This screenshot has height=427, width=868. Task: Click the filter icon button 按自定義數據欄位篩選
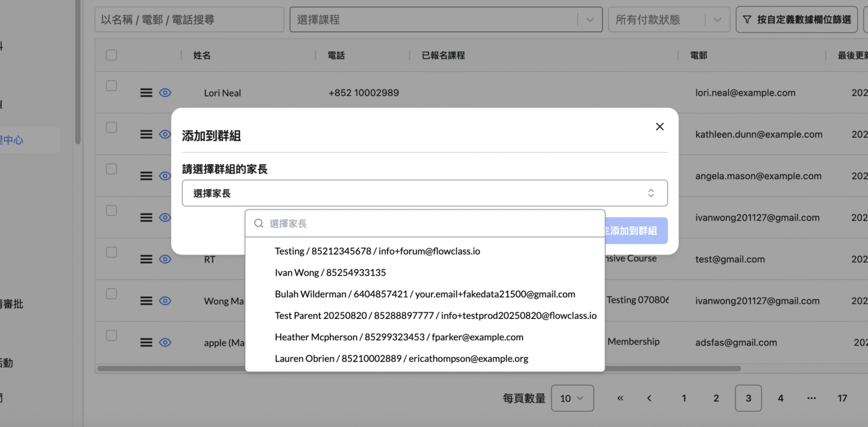pos(796,20)
